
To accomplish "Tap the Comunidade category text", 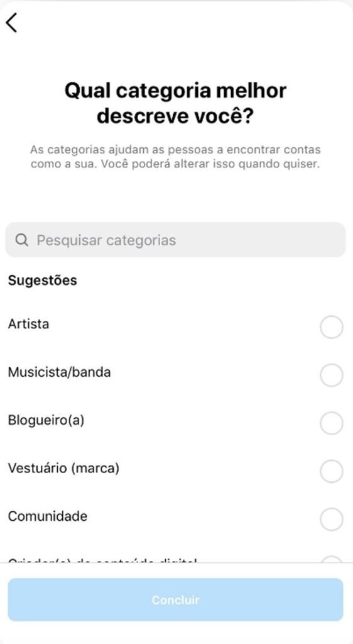I will coord(48,516).
